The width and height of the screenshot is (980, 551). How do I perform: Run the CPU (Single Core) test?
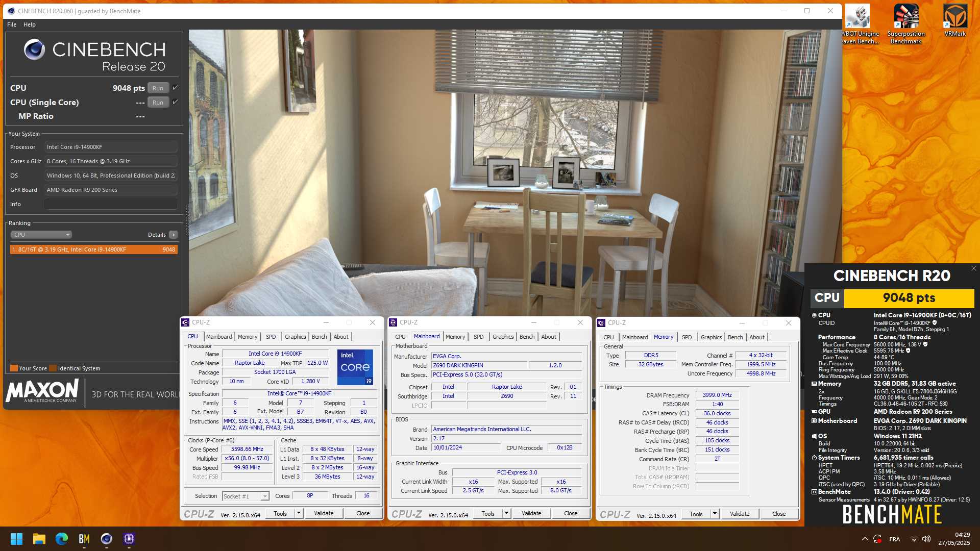(x=158, y=103)
